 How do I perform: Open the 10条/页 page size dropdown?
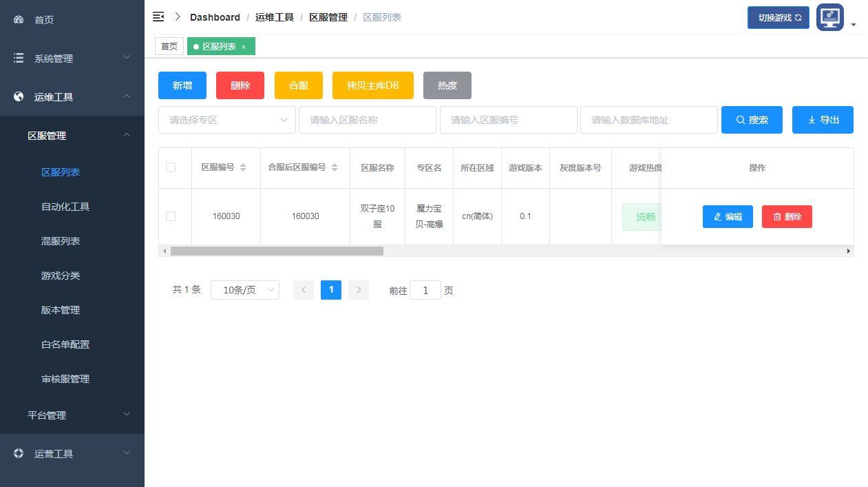245,290
